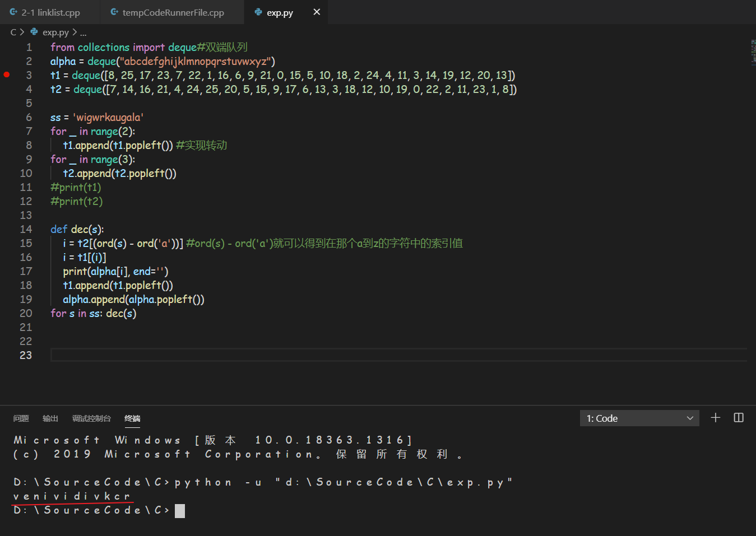This screenshot has height=536, width=756.
Task: Click the C++ file icon on 2-1 linklist.cpp tab
Action: (x=13, y=12)
